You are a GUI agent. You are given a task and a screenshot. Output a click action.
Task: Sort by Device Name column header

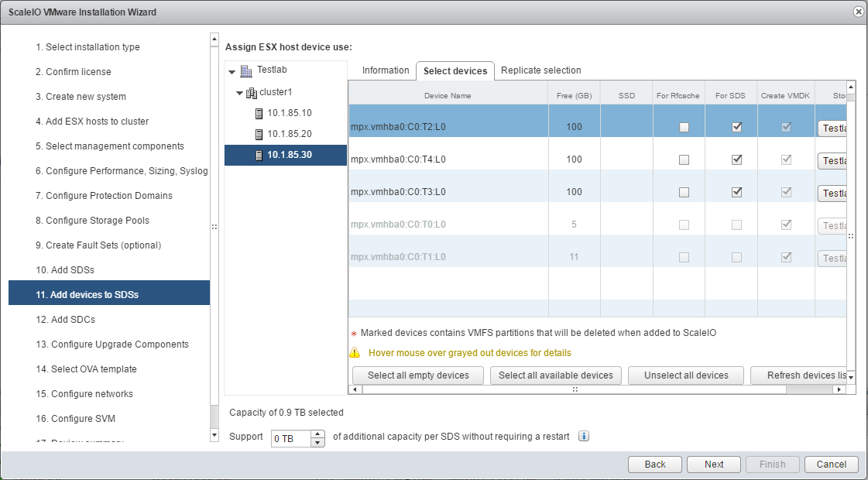[448, 96]
